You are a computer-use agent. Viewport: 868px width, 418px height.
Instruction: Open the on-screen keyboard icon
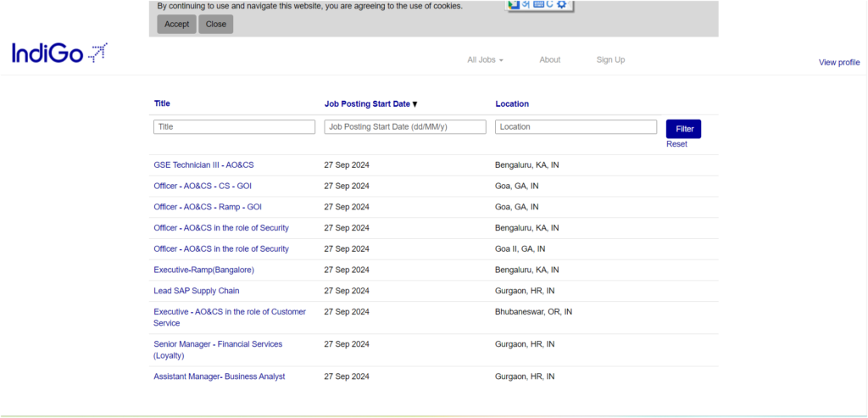[x=537, y=4]
